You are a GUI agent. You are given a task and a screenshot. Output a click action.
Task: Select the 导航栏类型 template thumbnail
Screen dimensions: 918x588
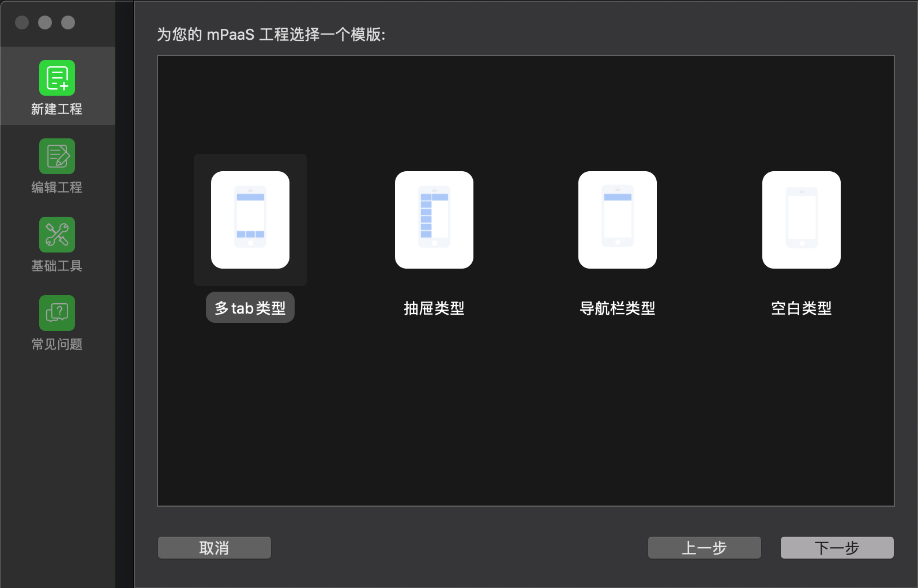(x=618, y=220)
